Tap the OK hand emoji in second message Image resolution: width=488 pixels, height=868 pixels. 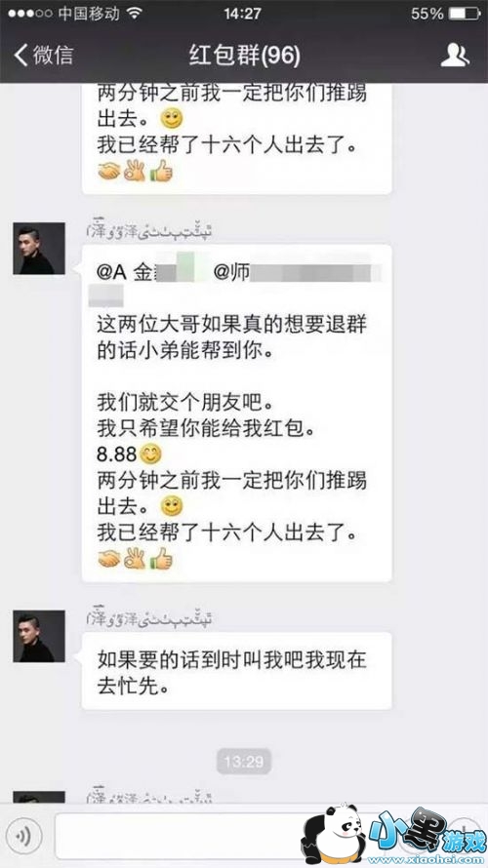point(135,559)
